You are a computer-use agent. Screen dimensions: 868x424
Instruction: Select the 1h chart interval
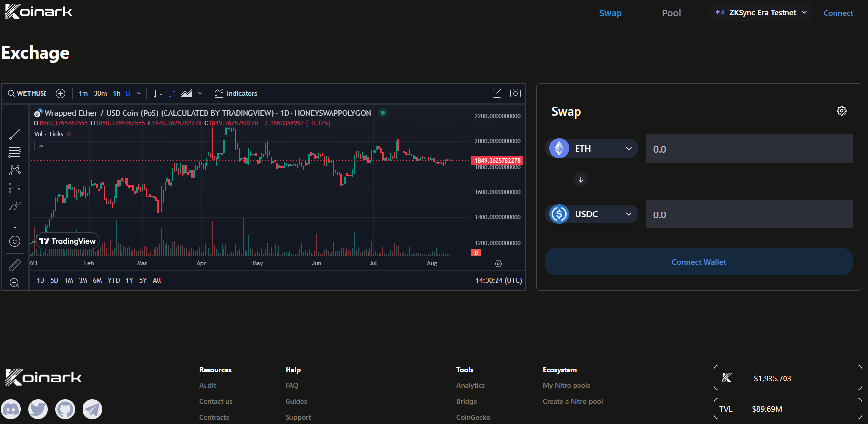(x=117, y=93)
